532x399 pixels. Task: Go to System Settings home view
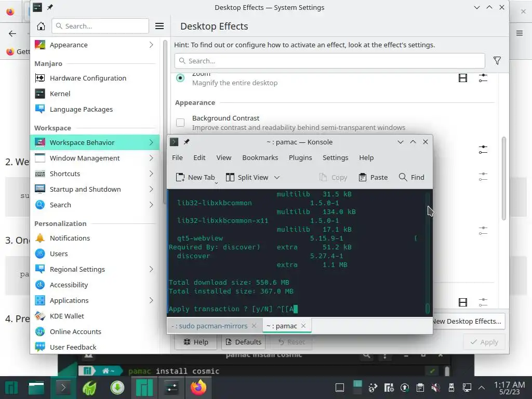point(41,26)
